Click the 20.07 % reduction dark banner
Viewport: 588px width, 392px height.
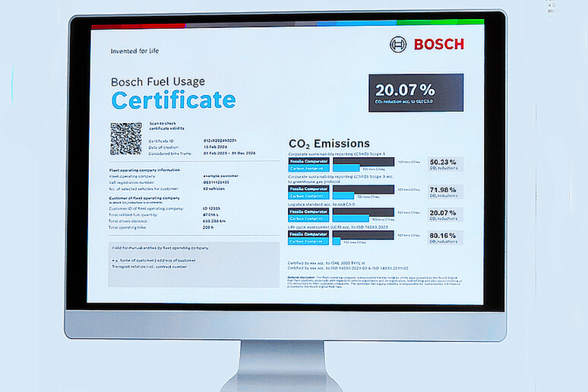416,93
